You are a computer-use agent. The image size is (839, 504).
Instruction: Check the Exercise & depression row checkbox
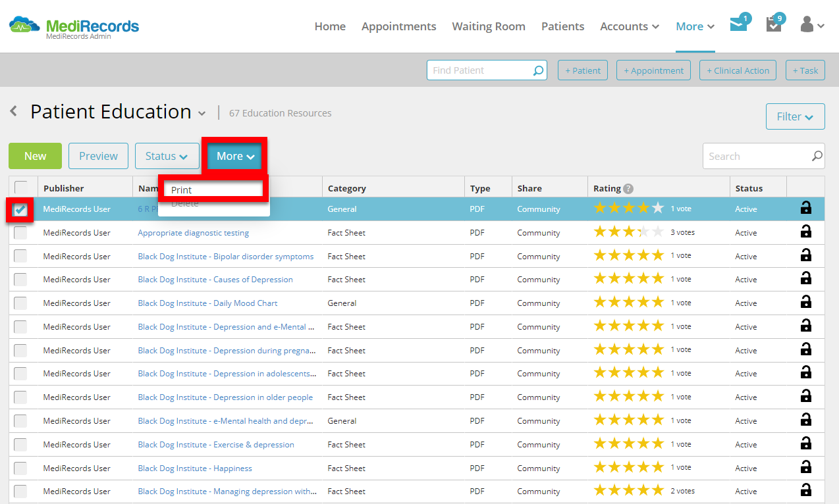(x=21, y=445)
